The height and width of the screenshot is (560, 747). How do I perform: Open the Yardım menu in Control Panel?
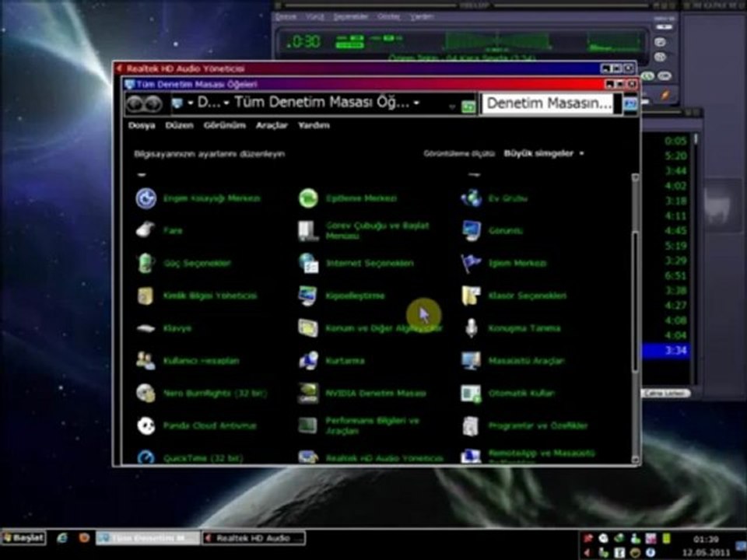coord(314,125)
